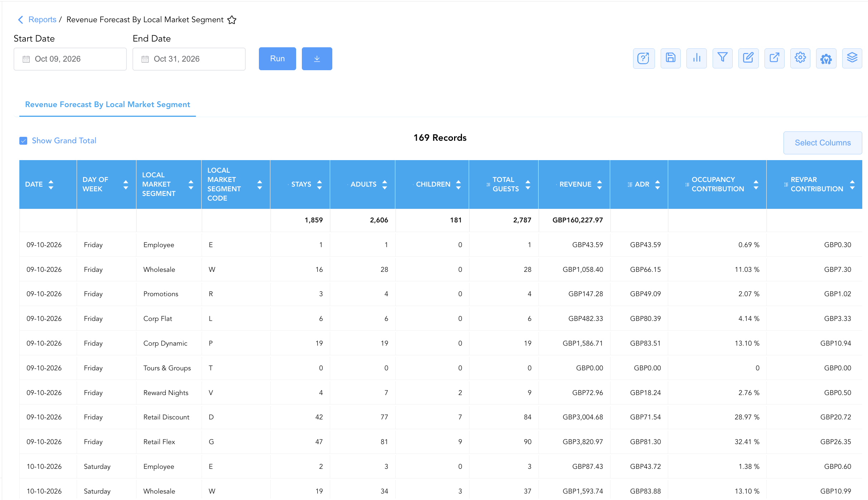This screenshot has height=500, width=868.
Task: Click the Start Date field Oct 09, 2026
Action: 70,59
